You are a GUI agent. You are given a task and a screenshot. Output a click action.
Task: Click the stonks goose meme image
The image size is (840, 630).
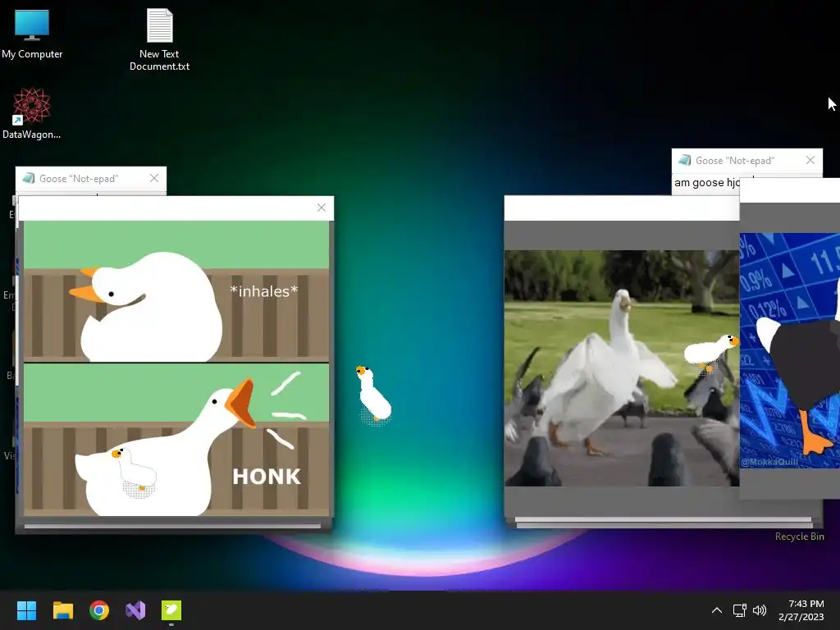[x=790, y=350]
